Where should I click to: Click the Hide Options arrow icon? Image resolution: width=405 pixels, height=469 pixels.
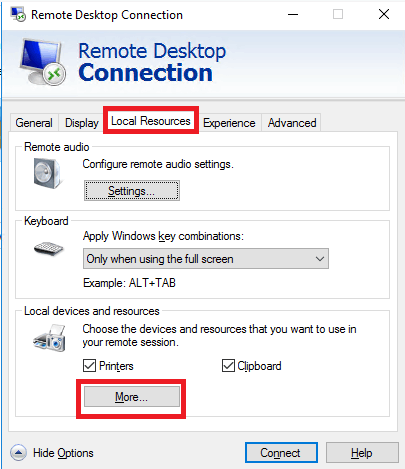[x=18, y=453]
